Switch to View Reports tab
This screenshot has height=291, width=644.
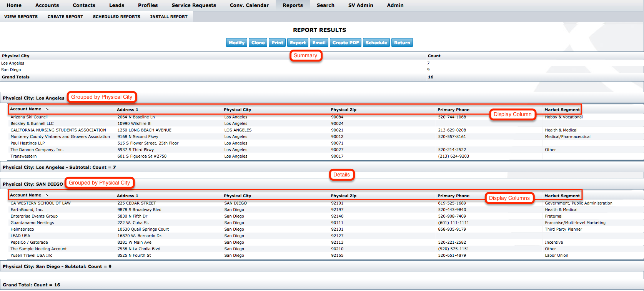click(21, 17)
